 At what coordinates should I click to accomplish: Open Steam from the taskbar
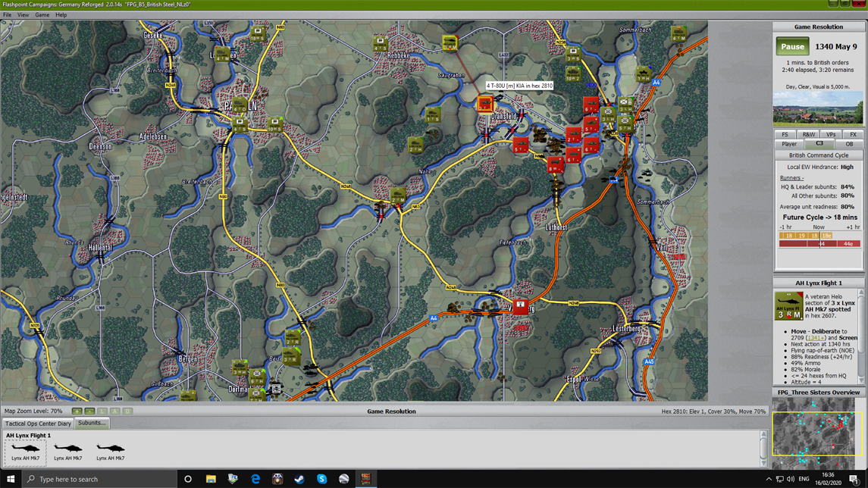[299, 479]
